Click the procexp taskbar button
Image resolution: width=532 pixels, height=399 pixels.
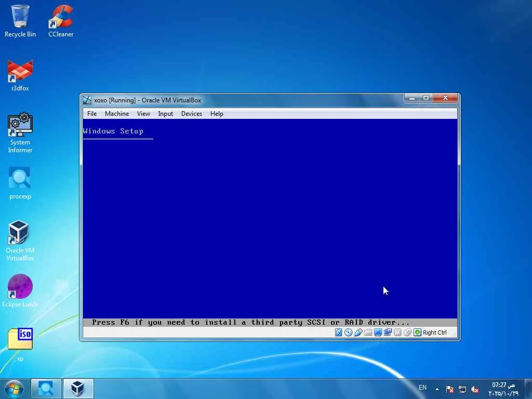[x=46, y=389]
